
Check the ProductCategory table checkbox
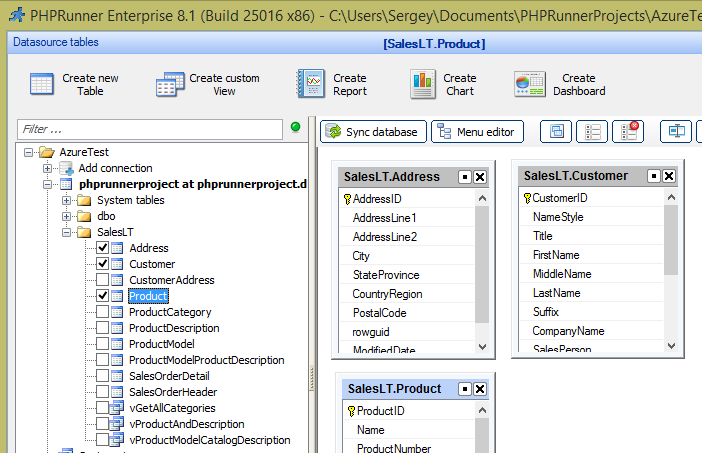click(103, 312)
